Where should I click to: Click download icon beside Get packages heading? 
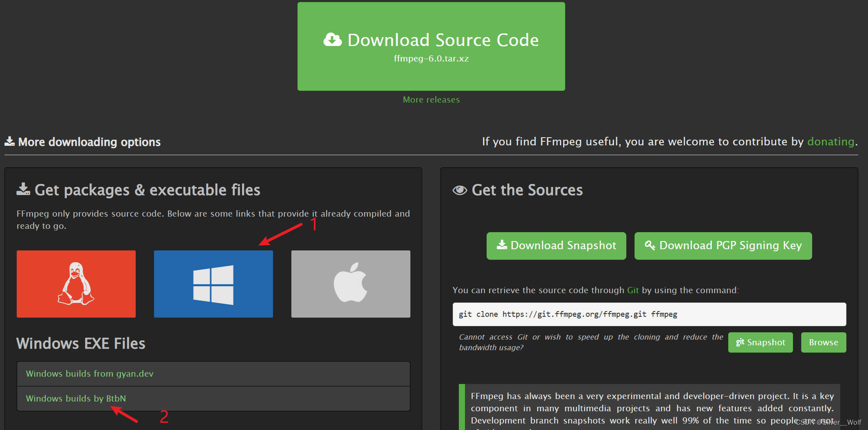click(x=23, y=189)
